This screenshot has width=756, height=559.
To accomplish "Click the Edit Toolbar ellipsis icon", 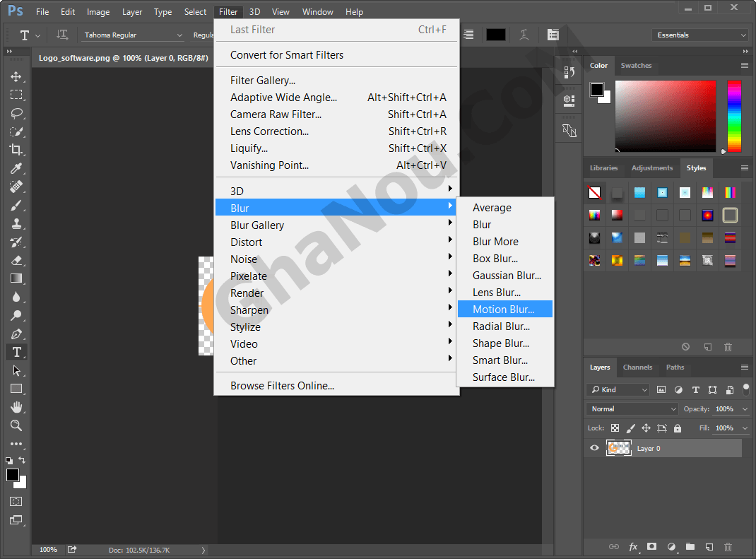I will click(x=16, y=444).
